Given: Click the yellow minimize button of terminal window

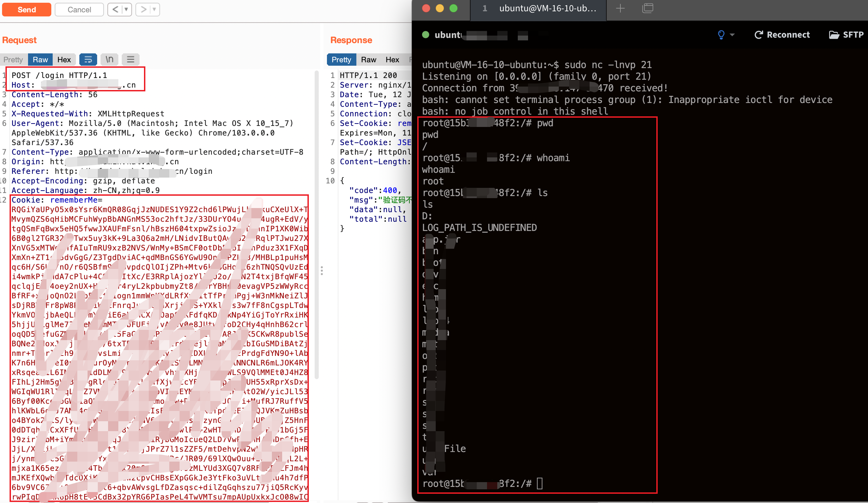Looking at the screenshot, I should click(x=440, y=8).
